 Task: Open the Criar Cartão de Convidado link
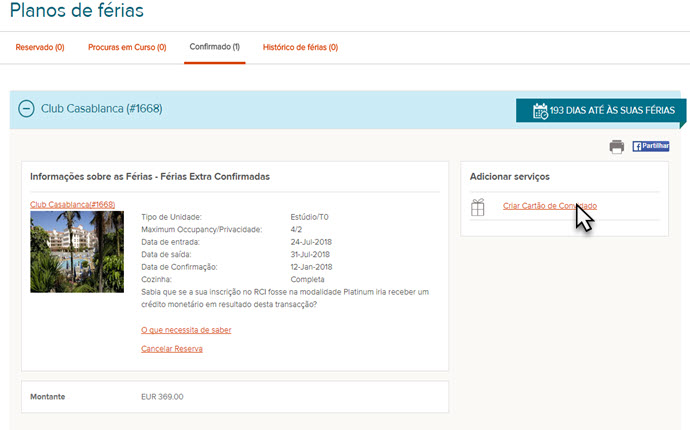(550, 206)
